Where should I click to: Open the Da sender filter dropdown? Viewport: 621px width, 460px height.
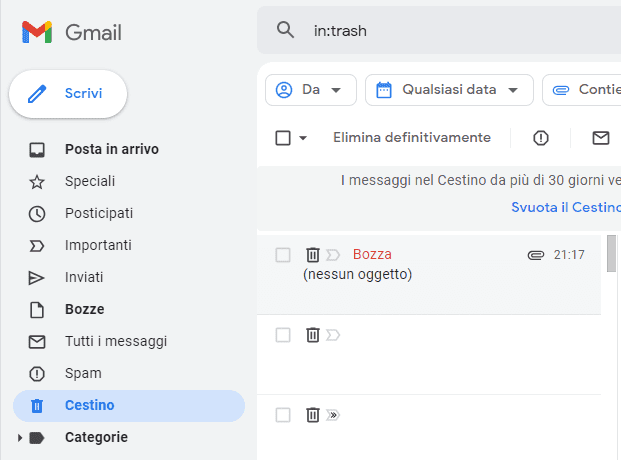(310, 90)
